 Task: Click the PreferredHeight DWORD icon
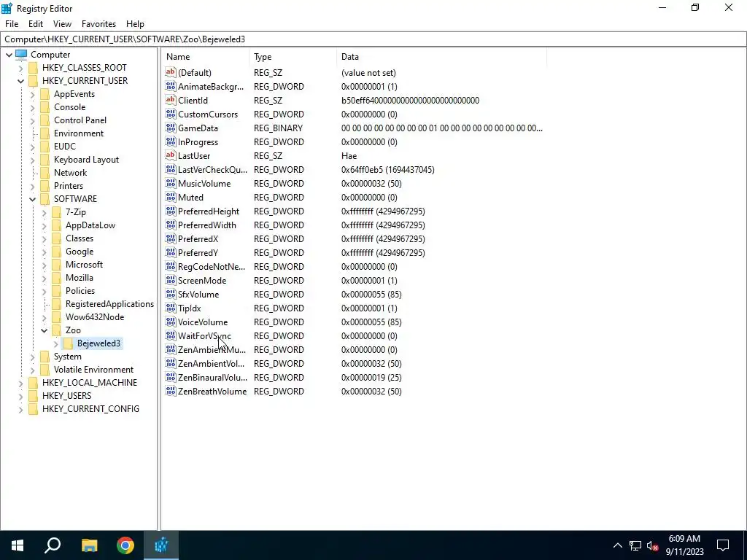tap(171, 211)
